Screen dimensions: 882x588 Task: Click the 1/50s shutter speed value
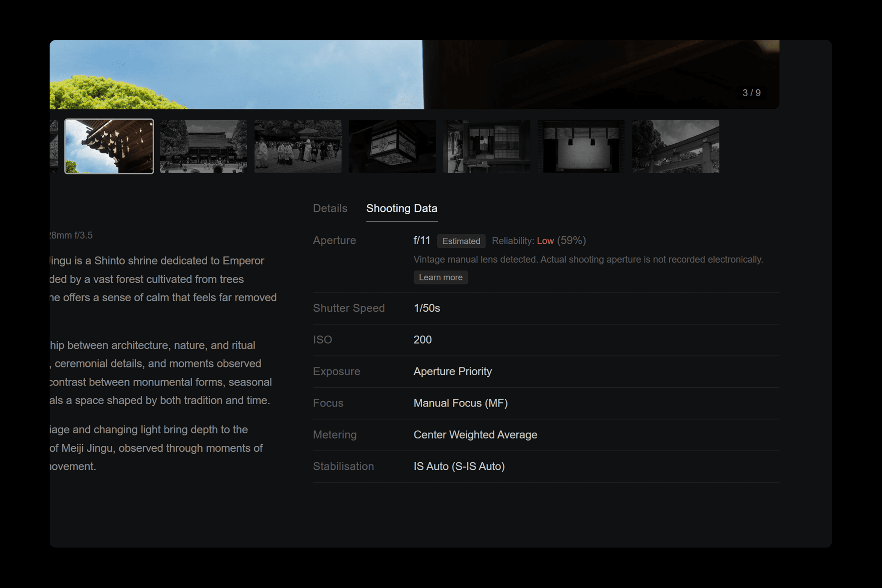coord(427,308)
